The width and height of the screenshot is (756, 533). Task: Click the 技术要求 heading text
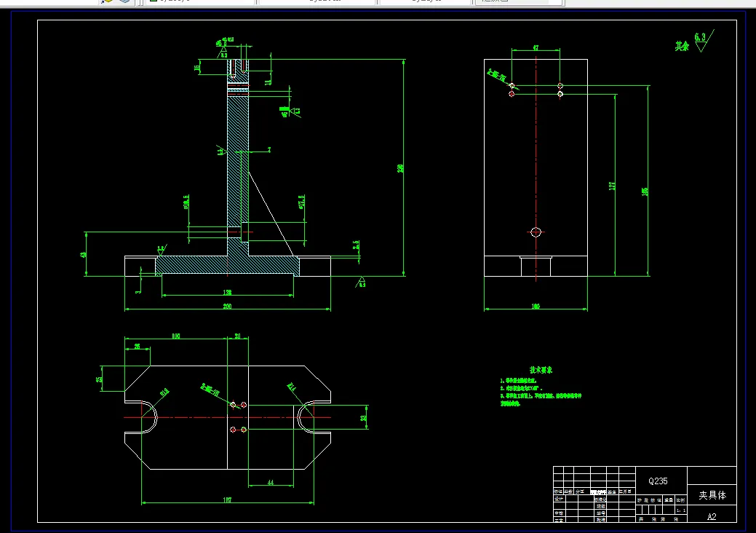[541, 370]
